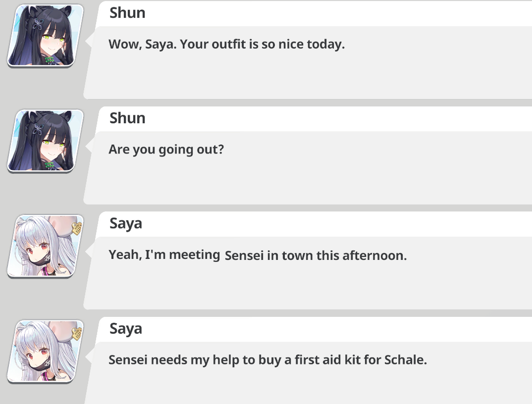Click the message "Wow, Saya. Your outfit is so nice today."
The width and height of the screenshot is (532, 404).
pyautogui.click(x=226, y=44)
